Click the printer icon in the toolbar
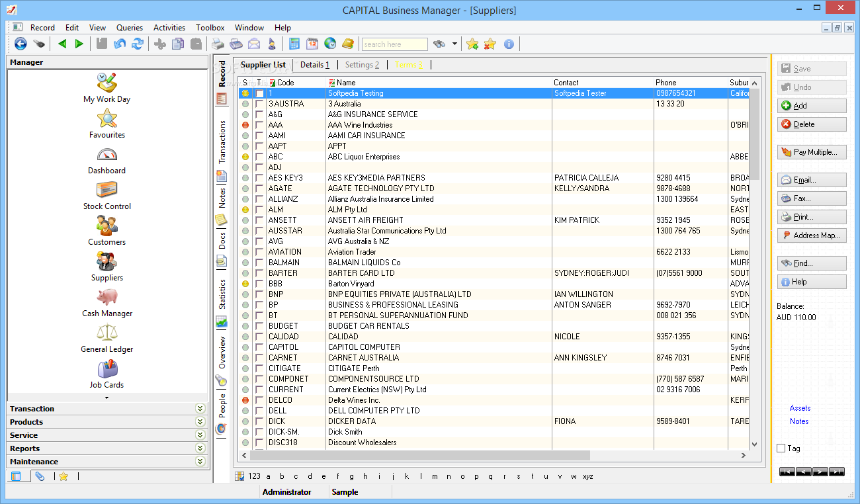 point(218,44)
